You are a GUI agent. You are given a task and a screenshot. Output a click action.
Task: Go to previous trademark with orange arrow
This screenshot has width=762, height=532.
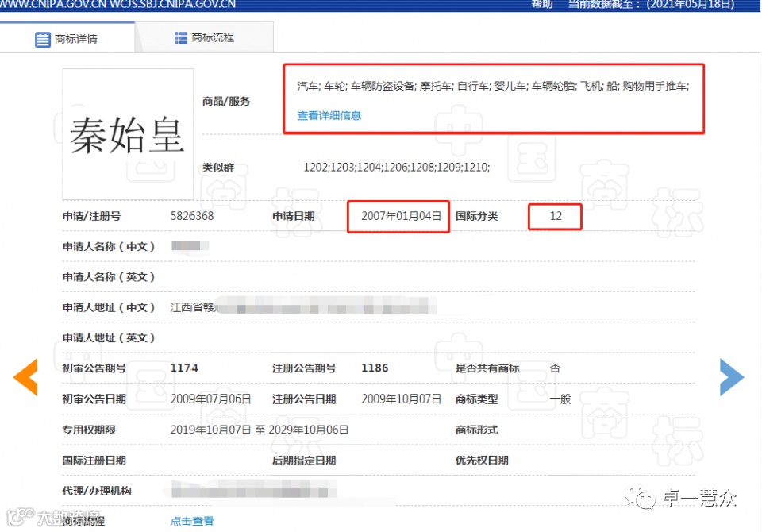[x=25, y=376]
